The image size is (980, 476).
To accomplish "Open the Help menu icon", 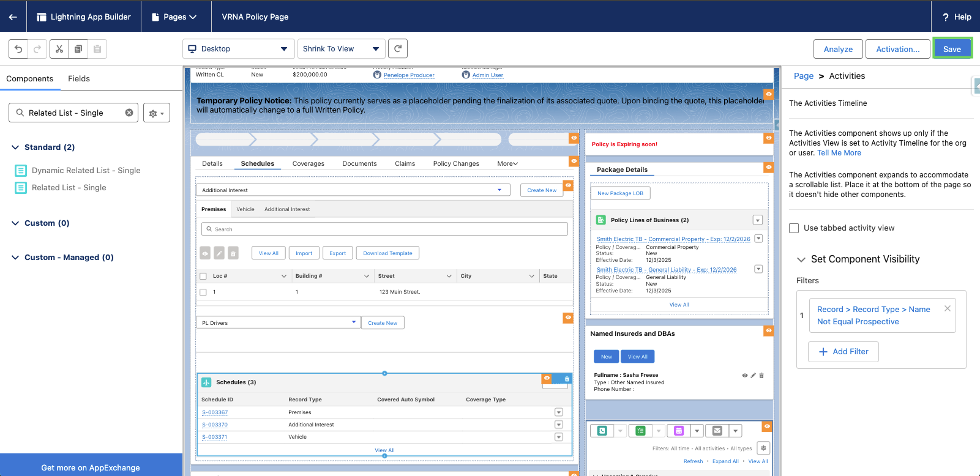I will click(946, 17).
